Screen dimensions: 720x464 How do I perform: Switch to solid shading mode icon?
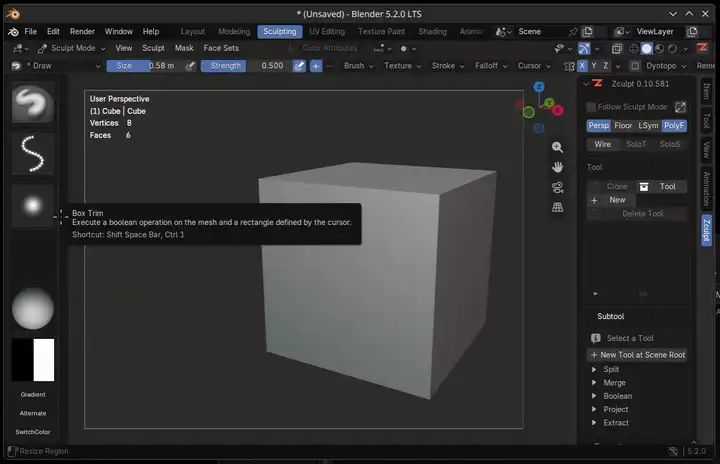(647, 48)
